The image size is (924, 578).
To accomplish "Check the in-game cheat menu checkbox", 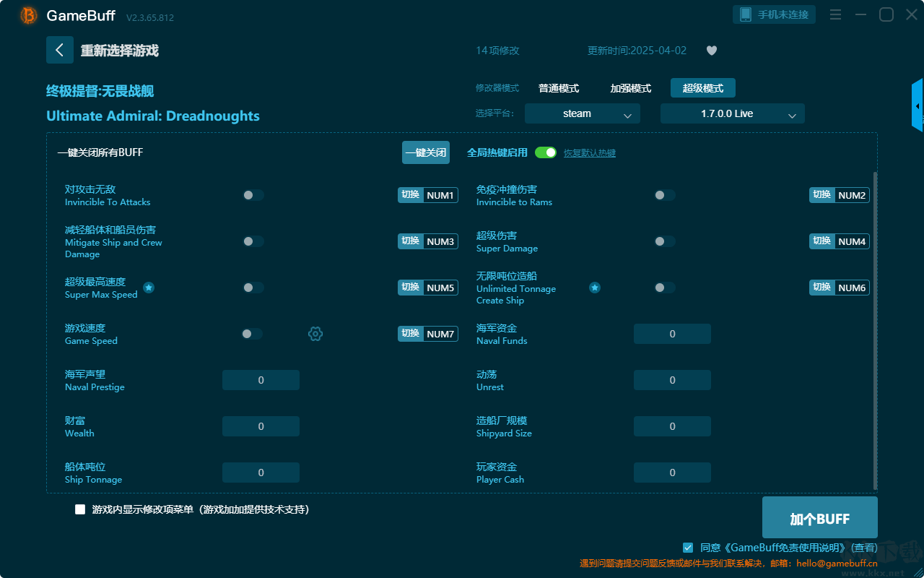I will tap(80, 509).
